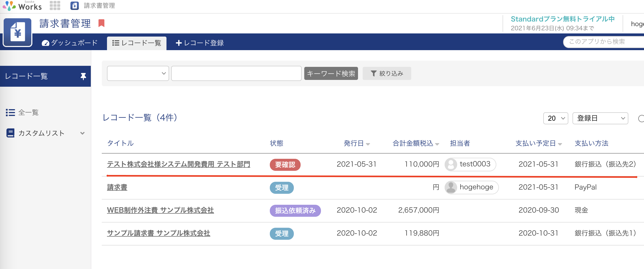
Task: Click the 支払い方法 column header
Action: [591, 143]
